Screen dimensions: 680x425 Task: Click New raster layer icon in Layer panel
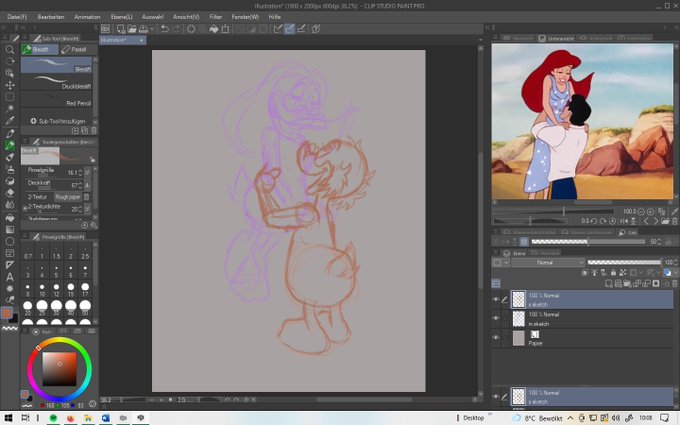pyautogui.click(x=609, y=284)
